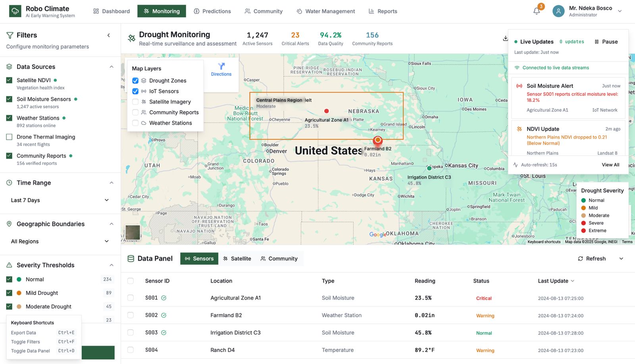Click View All updates link

pos(610,165)
